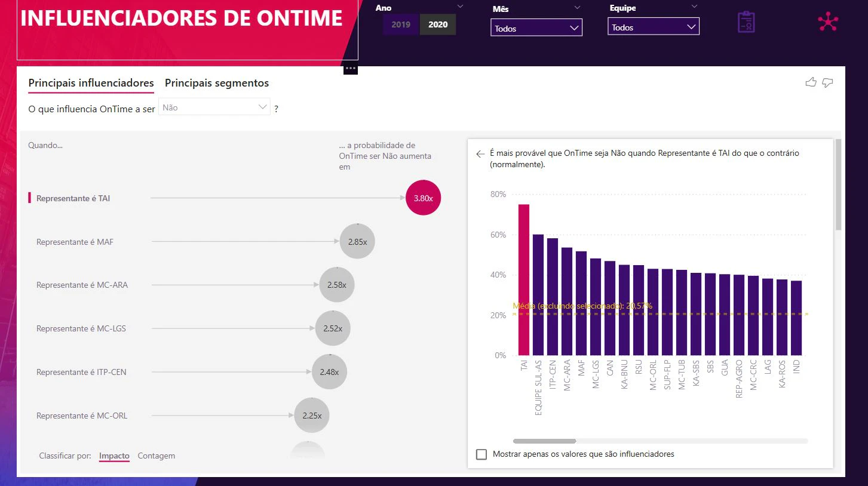Sort influencers by Impacto
The image size is (868, 486).
pos(114,456)
